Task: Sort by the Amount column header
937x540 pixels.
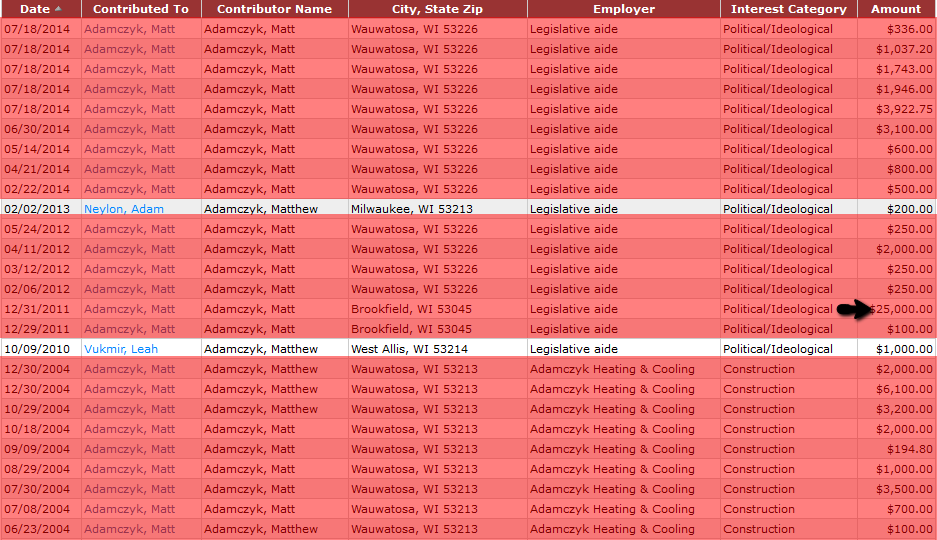Action: [x=895, y=9]
